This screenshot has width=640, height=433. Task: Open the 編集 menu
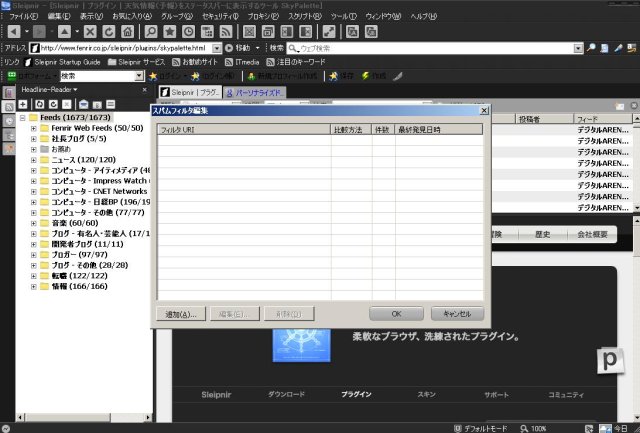(59, 16)
